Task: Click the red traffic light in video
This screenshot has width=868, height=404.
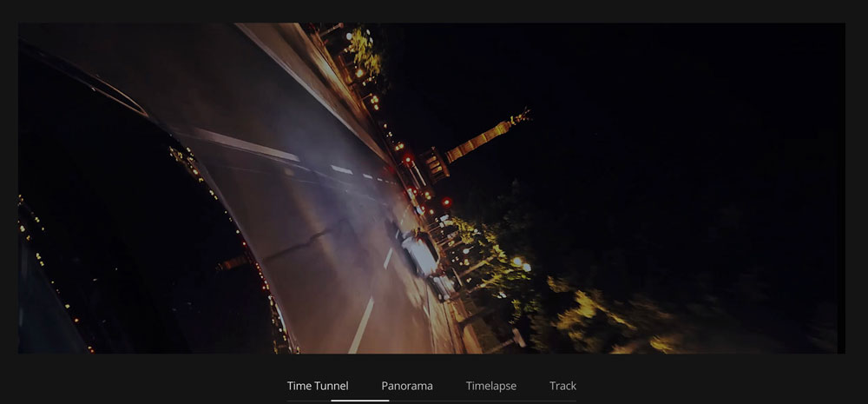Action: pos(407,159)
